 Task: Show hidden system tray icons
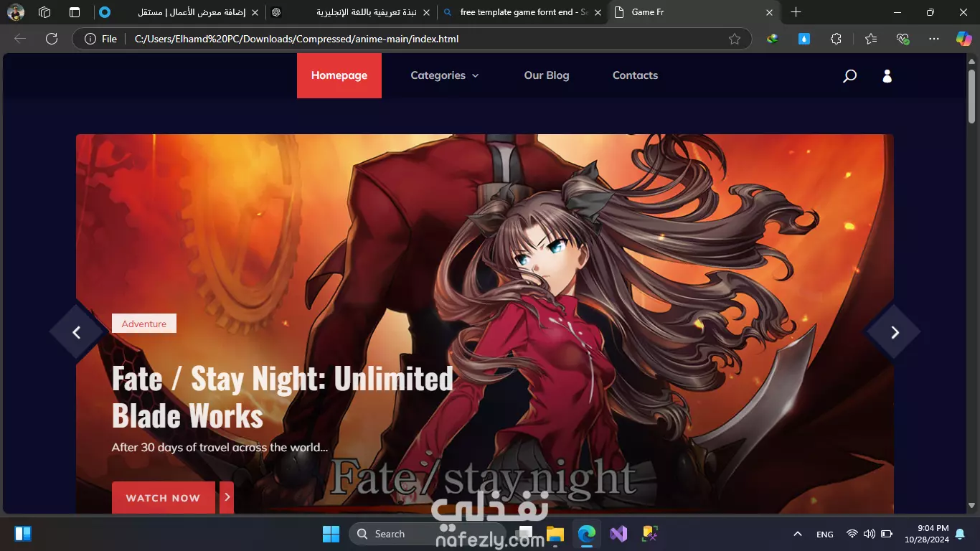pyautogui.click(x=797, y=534)
